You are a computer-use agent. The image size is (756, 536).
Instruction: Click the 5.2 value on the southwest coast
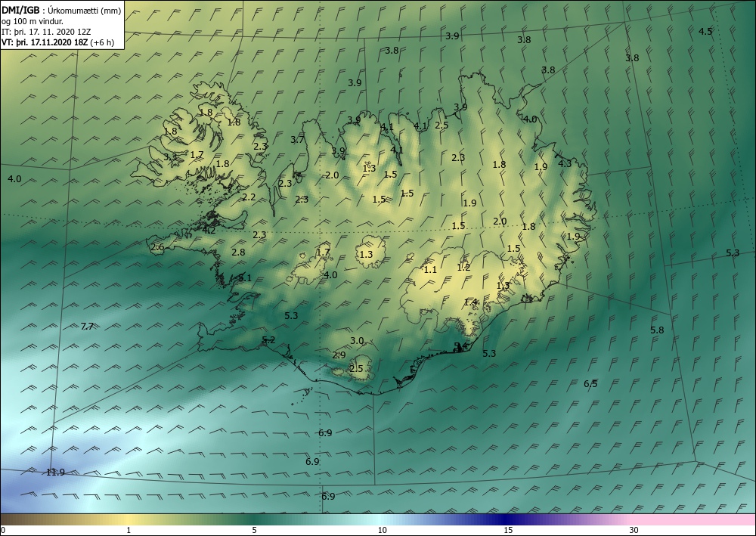point(268,340)
